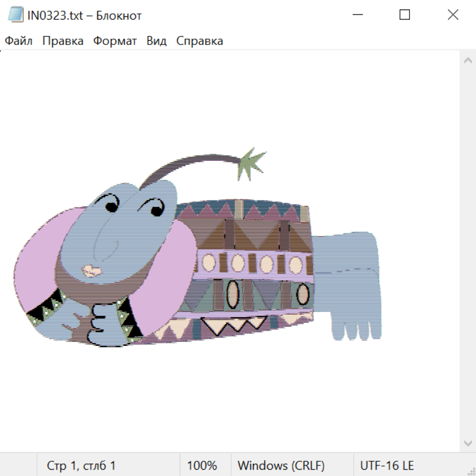Click the 'Стр 1, стлб 1' status field

pos(81,465)
